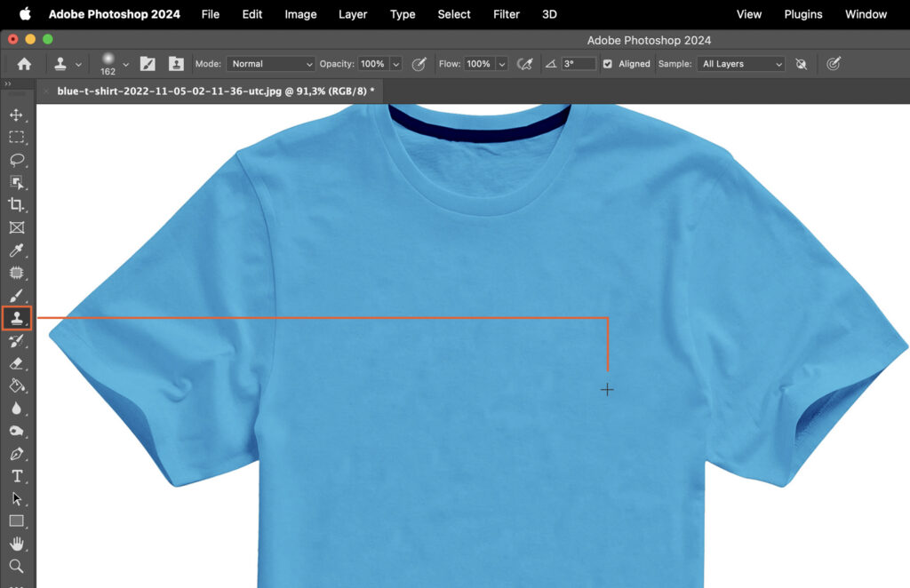910x588 pixels.
Task: Grab the Hand tool
Action: click(18, 544)
